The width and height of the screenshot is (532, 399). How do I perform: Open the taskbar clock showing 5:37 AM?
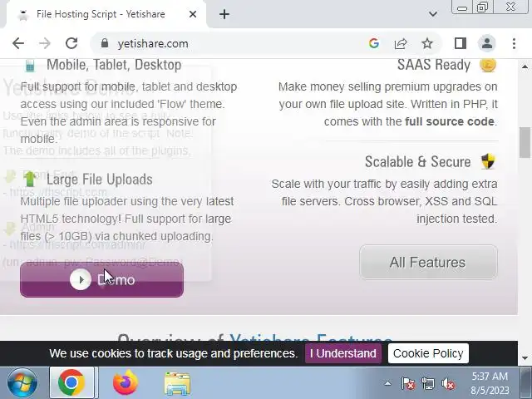pyautogui.click(x=490, y=383)
